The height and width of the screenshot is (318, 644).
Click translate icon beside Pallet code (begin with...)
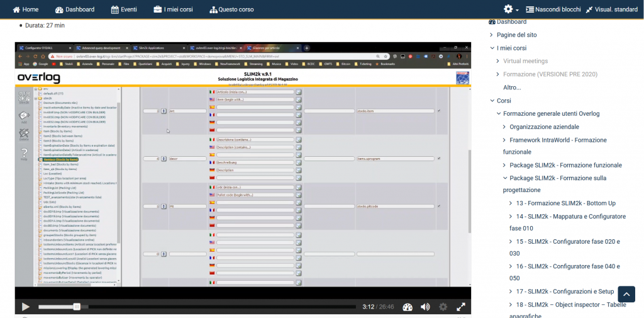299,195
